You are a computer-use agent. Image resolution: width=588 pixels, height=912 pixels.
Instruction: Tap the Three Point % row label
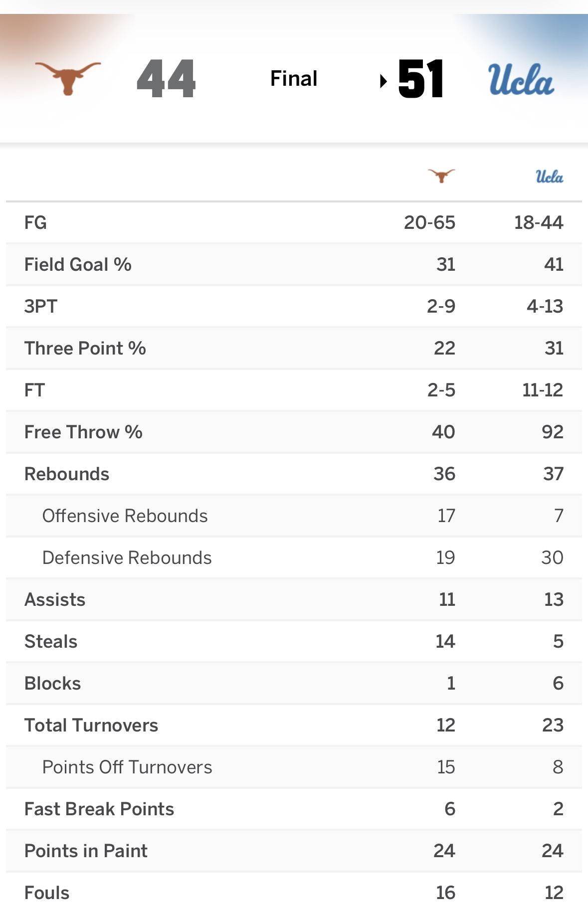[85, 348]
